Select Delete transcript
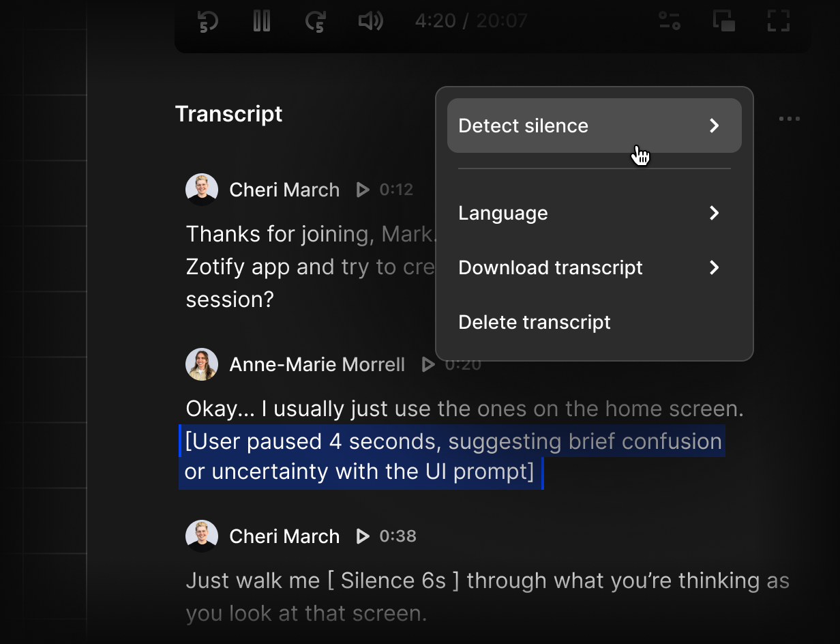This screenshot has height=644, width=840. pos(535,322)
